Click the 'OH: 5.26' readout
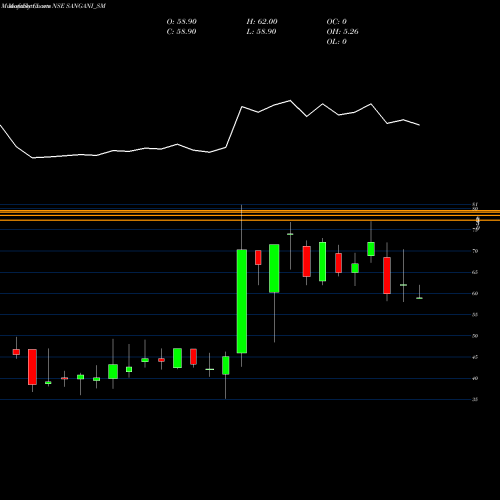The width and height of the screenshot is (500, 500). 343,32
